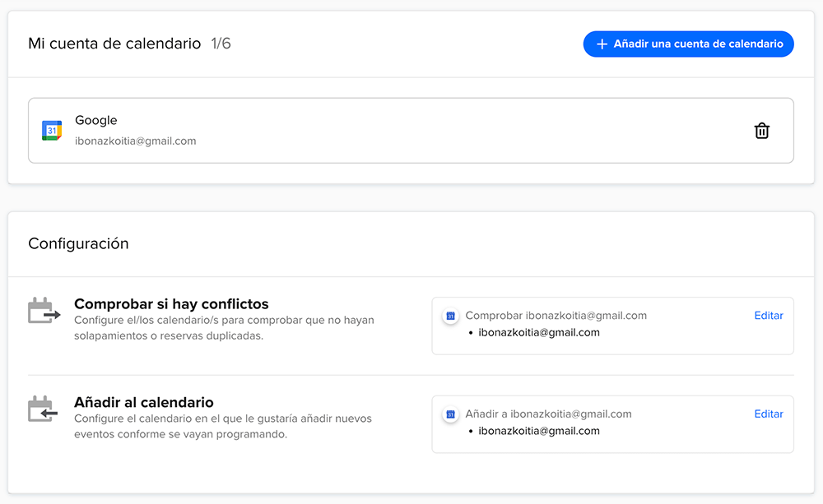This screenshot has height=504, width=823.
Task: Click the Añadir al calendario calendar icon
Action: coord(43,409)
